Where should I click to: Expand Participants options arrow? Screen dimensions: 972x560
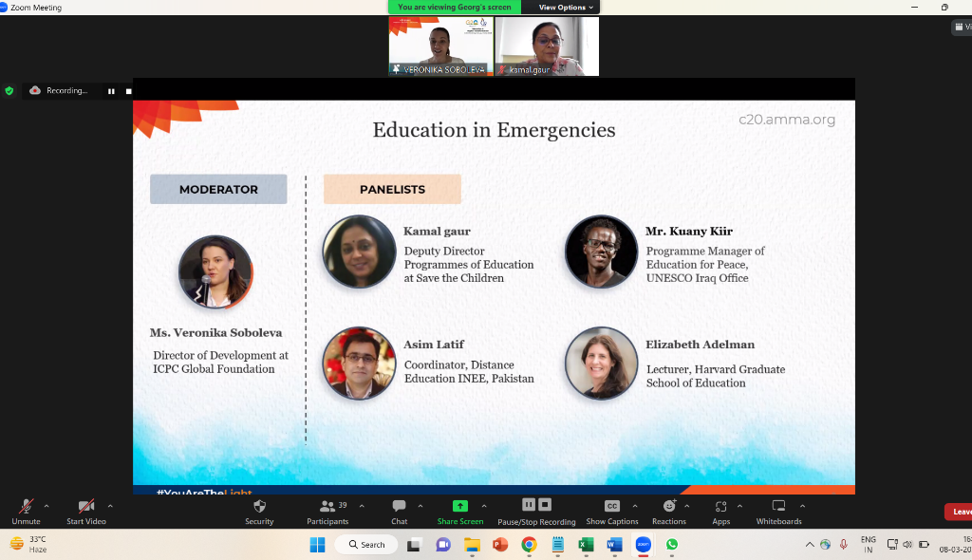click(362, 506)
